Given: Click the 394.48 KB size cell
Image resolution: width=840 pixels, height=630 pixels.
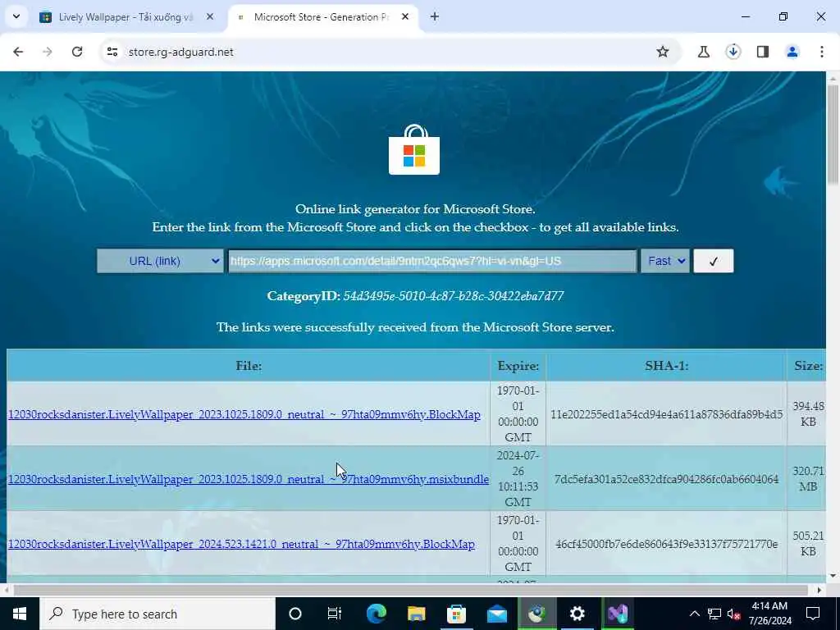Looking at the screenshot, I should click(x=808, y=413).
